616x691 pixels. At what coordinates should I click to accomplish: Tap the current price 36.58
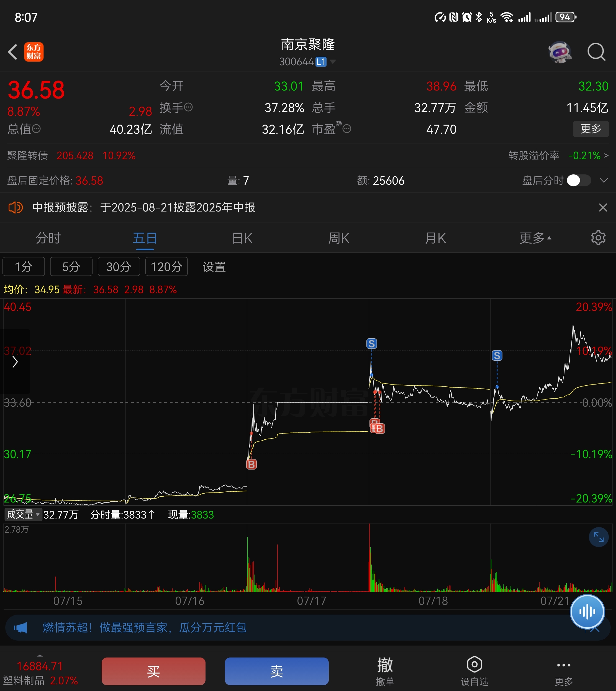coord(36,90)
